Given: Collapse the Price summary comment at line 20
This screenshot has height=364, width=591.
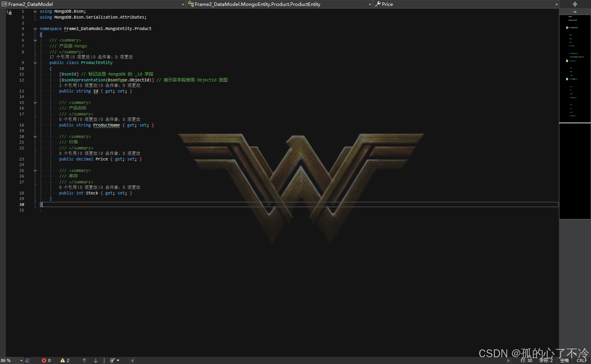Looking at the screenshot, I should [x=35, y=137].
